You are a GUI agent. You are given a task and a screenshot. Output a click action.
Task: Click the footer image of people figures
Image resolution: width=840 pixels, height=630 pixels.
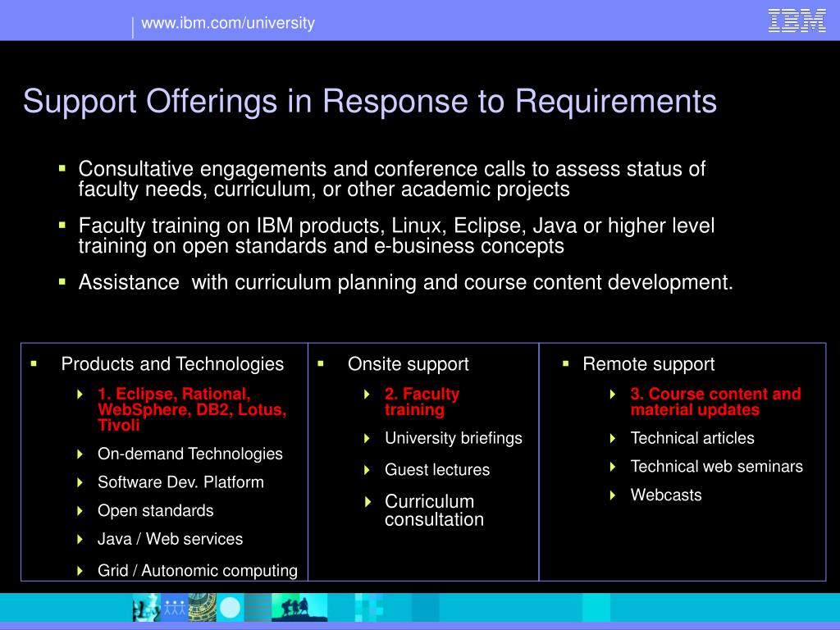coord(175,607)
